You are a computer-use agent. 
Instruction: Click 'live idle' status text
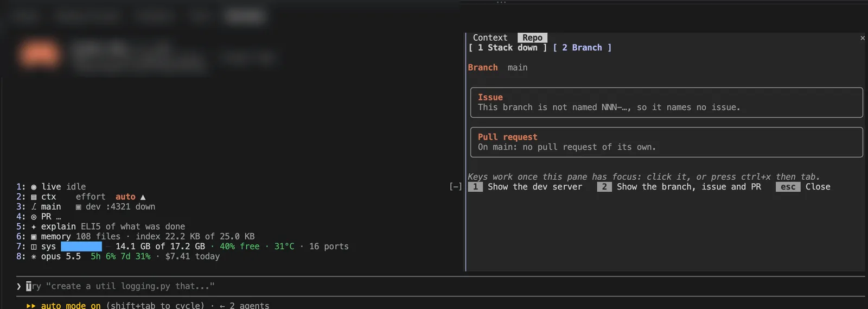[63, 187]
